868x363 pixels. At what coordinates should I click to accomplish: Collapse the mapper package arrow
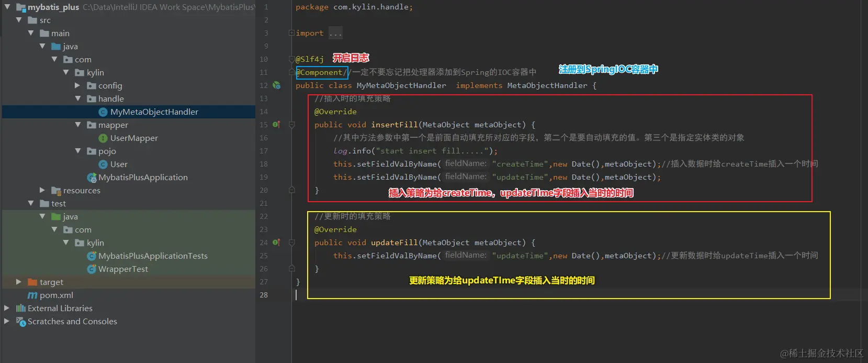(78, 125)
